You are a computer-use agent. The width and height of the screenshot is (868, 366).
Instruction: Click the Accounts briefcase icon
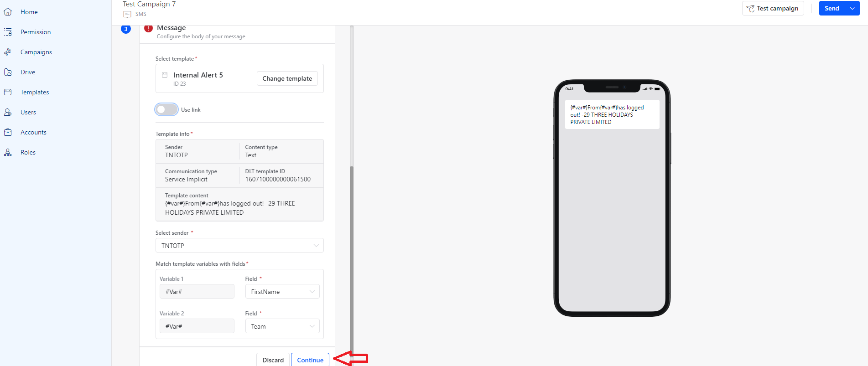8,132
